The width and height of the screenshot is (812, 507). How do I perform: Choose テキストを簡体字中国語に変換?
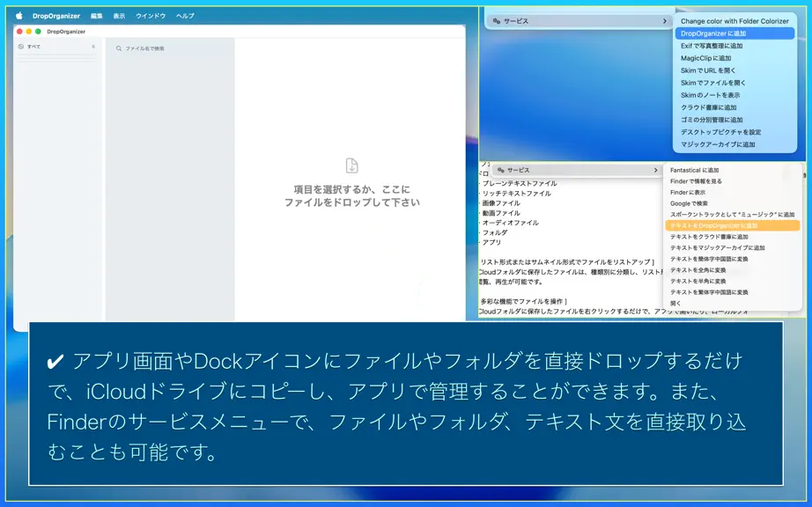[732, 259]
